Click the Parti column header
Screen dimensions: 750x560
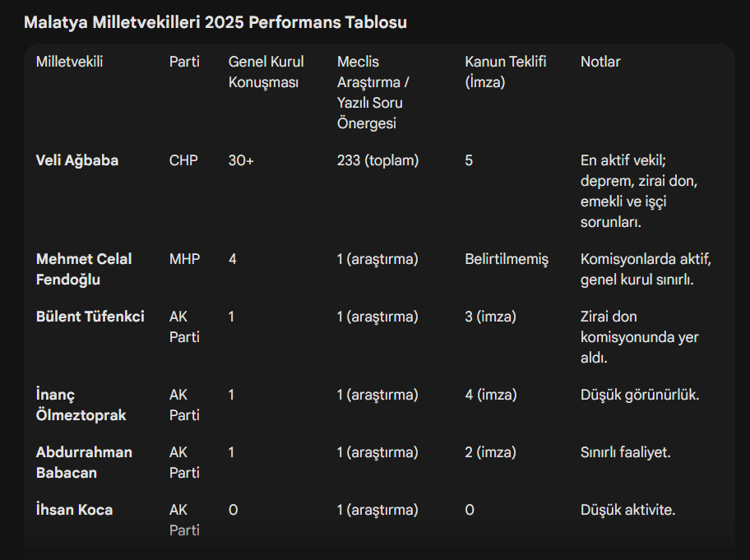(x=184, y=62)
